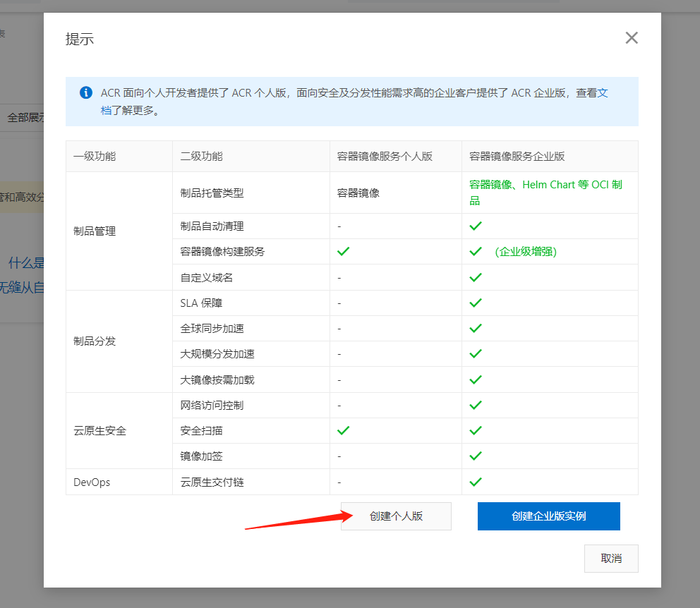Click the enterprise checkmark for SLA 保障
Screen dimensions: 700x608
point(476,303)
